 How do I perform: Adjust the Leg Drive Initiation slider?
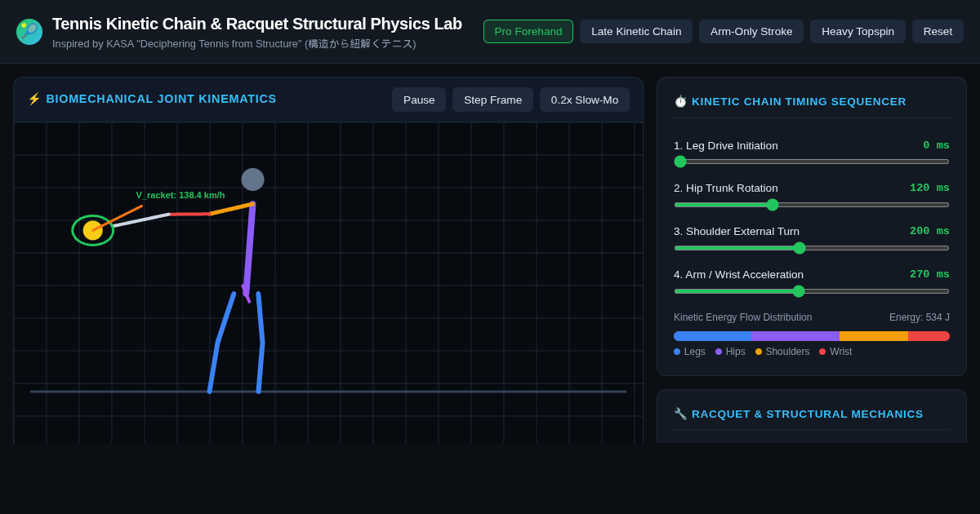[x=812, y=162]
